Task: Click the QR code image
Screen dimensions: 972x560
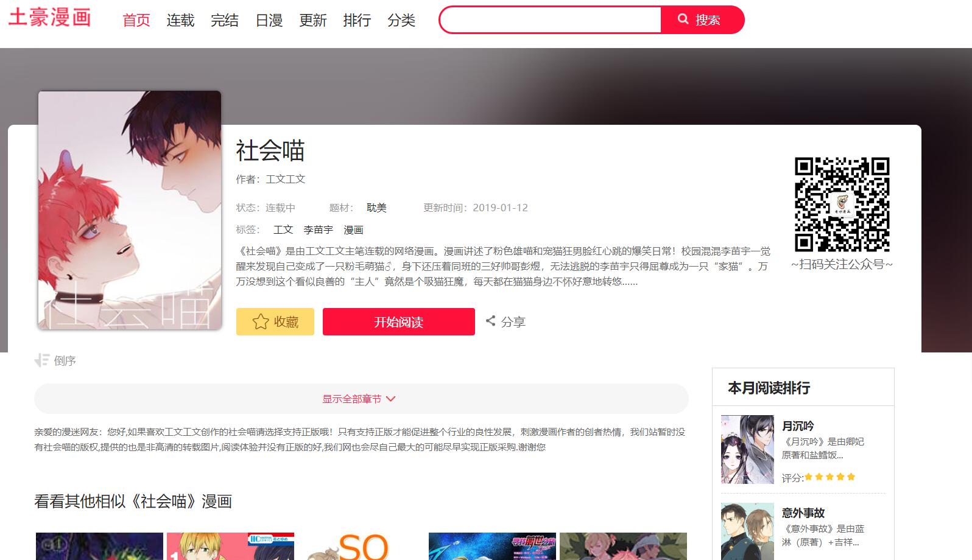Action: [x=842, y=205]
